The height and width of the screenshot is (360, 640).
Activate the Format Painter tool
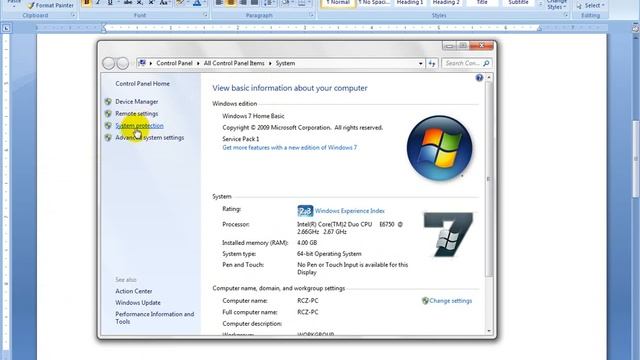click(51, 6)
